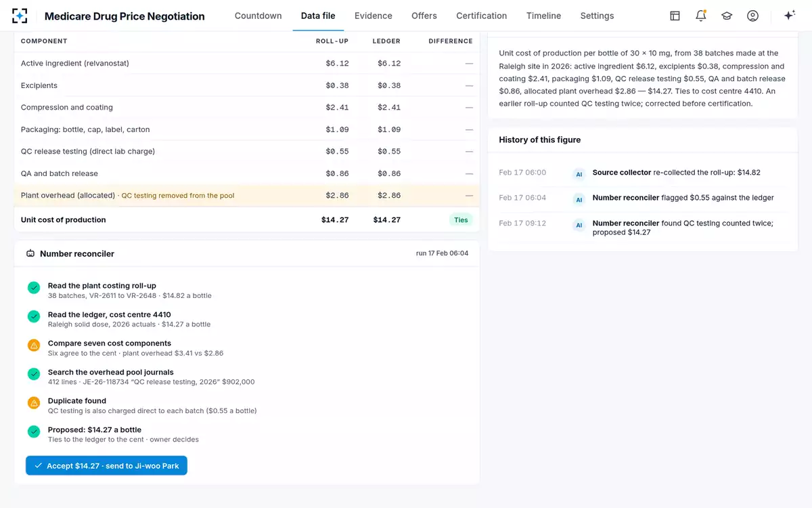Image resolution: width=812 pixels, height=508 pixels.
Task: Open the AI sparkle assistant icon
Action: click(x=789, y=16)
